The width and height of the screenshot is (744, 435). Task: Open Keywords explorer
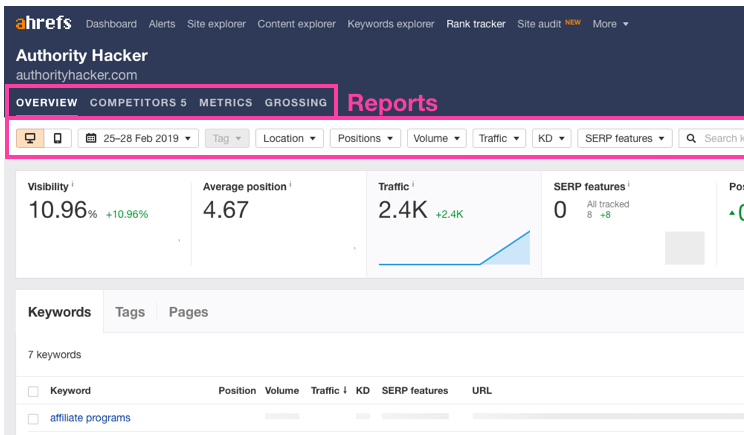(x=391, y=24)
